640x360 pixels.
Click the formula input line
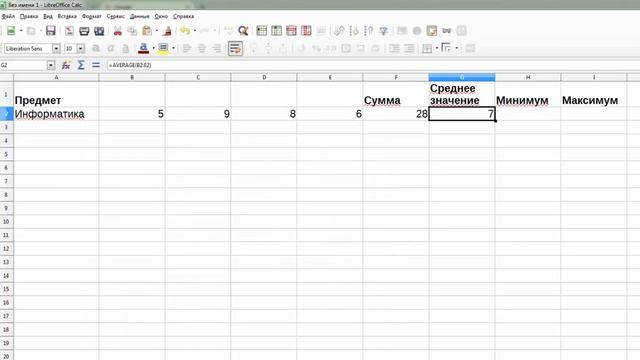373,65
